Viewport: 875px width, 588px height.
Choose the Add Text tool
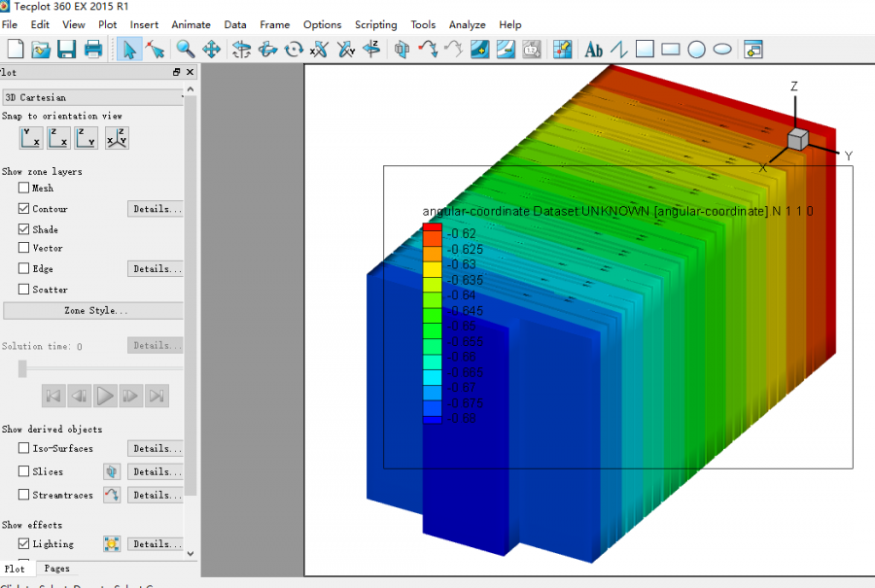593,49
